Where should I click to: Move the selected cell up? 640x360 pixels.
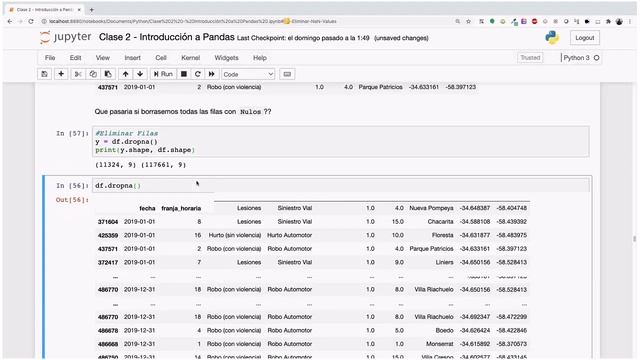point(125,74)
